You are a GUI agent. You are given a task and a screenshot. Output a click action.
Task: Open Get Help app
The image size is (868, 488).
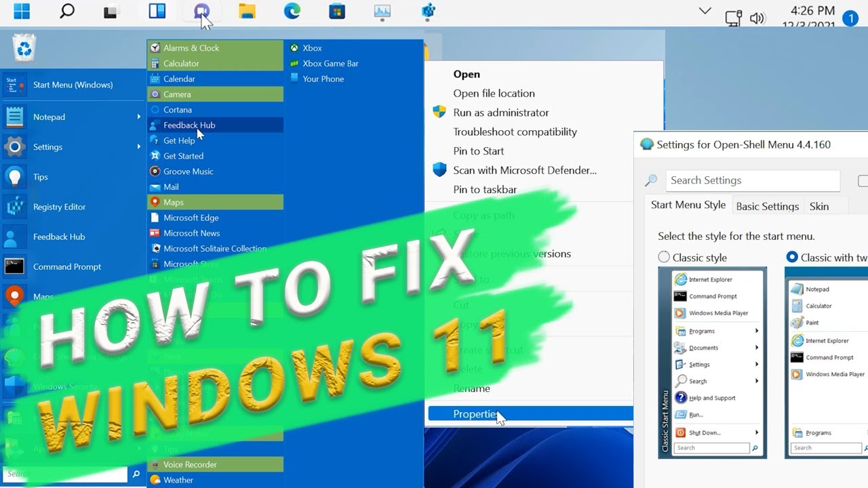click(216, 140)
